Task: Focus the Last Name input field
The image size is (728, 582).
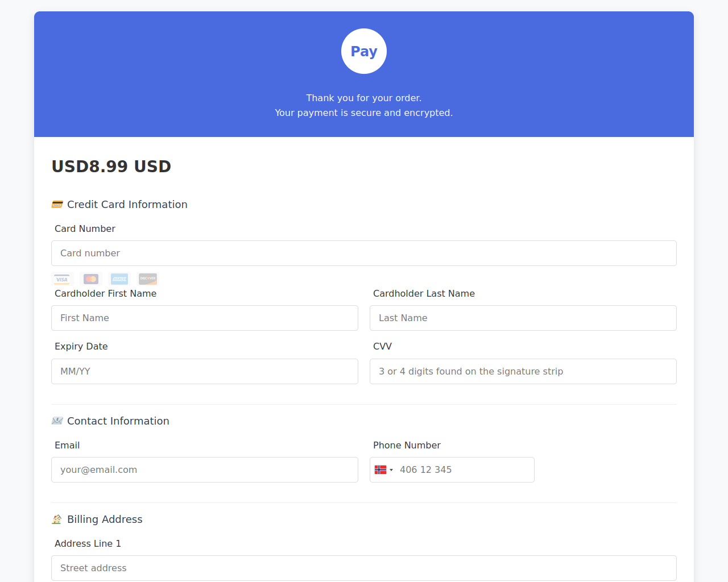Action: click(523, 318)
